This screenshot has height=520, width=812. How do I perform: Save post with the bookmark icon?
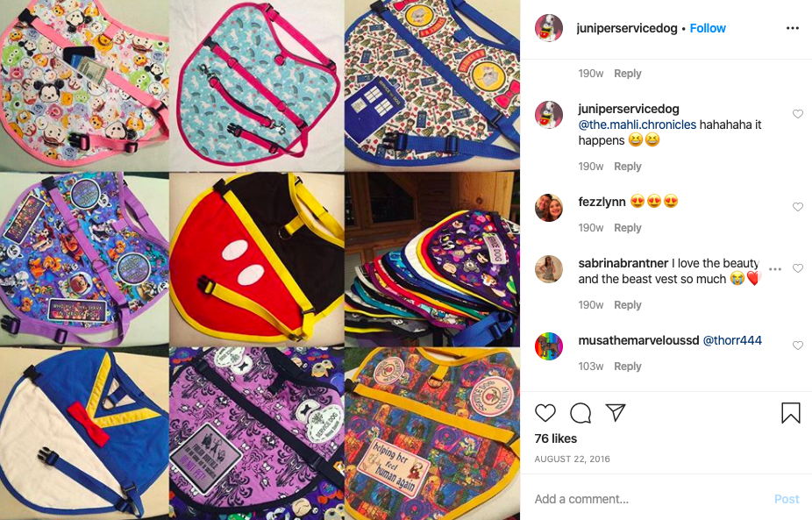click(x=791, y=413)
